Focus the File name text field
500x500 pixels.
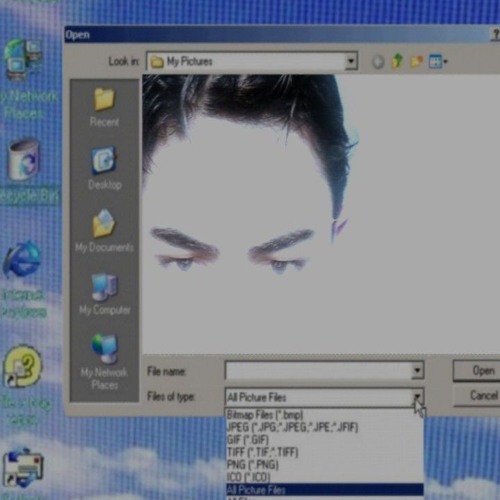tap(318, 370)
